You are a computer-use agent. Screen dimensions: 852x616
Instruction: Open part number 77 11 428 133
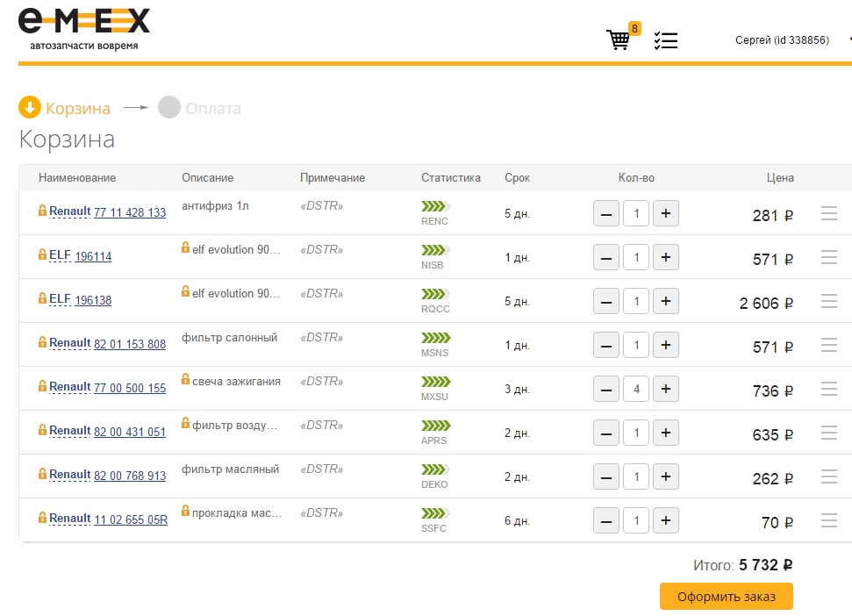[130, 212]
